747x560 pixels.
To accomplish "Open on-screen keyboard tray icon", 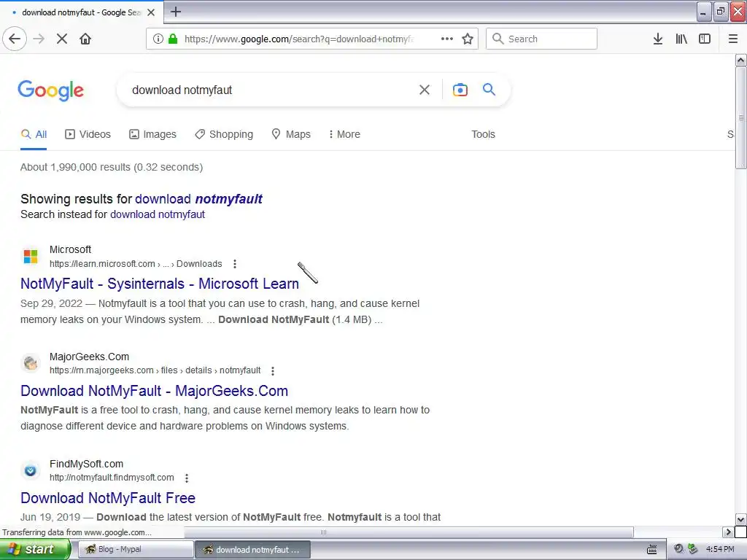I will coord(651,550).
